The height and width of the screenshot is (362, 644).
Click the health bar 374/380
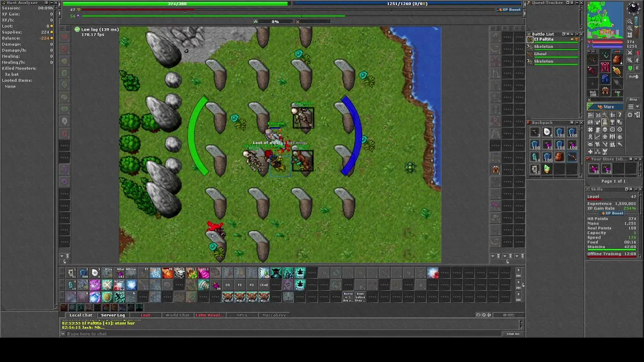click(x=176, y=4)
